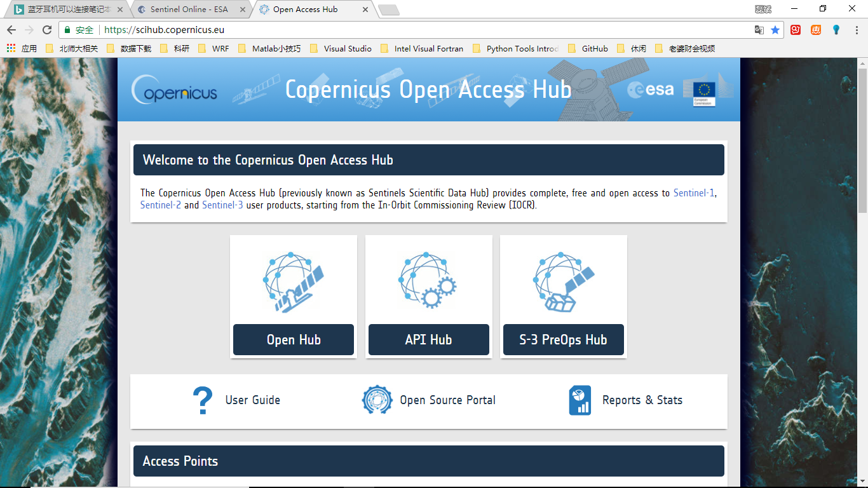Open the Matlab小技巧 bookmarks folder
Screen dimensions: 868x488
[x=270, y=48]
